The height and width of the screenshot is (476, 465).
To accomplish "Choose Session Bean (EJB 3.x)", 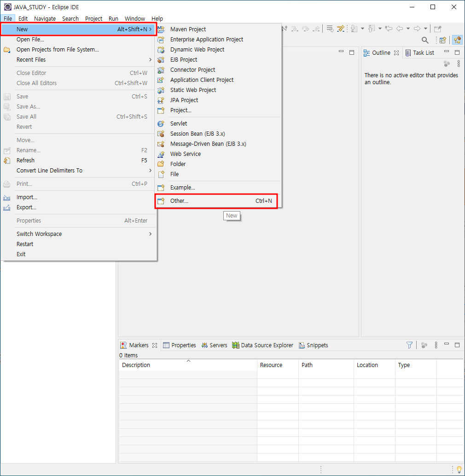I will click(218, 133).
